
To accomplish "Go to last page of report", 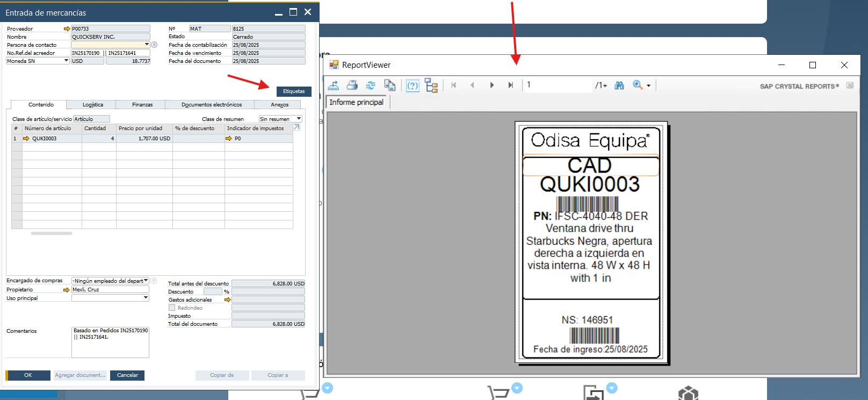I will point(510,85).
